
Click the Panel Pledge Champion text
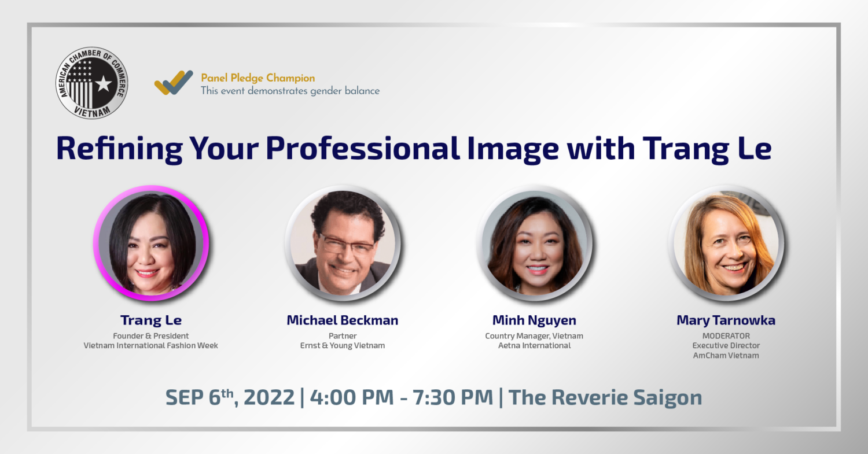click(x=258, y=77)
